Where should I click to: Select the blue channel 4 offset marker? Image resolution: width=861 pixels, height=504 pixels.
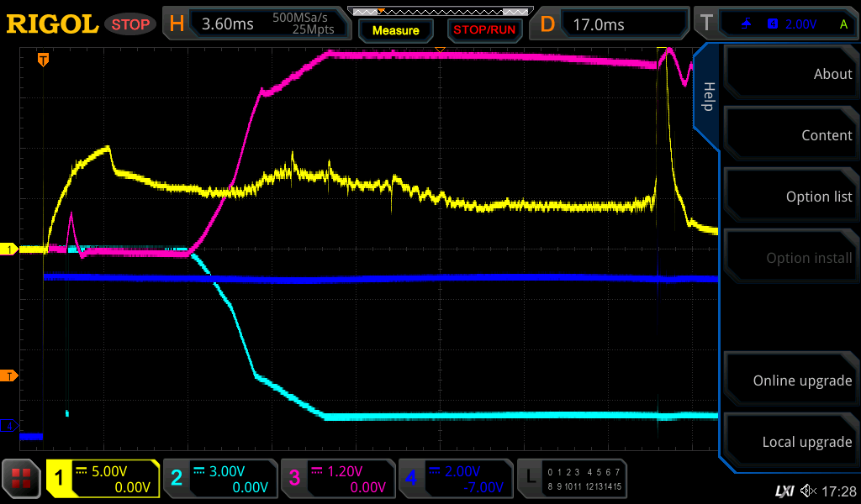point(10,426)
